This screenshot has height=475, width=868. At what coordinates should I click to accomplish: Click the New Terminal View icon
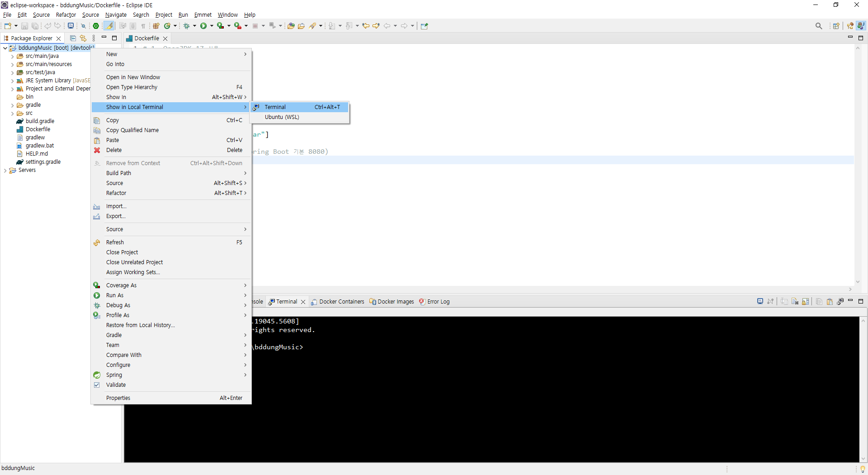click(x=840, y=301)
